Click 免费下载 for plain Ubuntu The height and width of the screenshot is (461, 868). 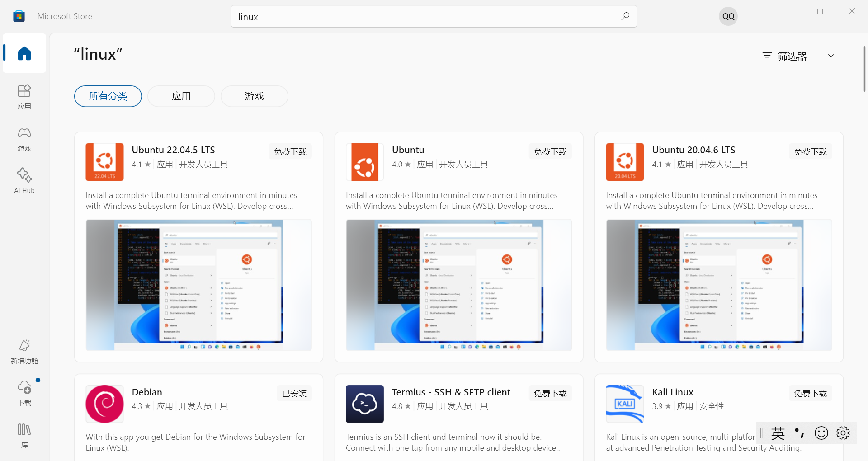(x=550, y=151)
